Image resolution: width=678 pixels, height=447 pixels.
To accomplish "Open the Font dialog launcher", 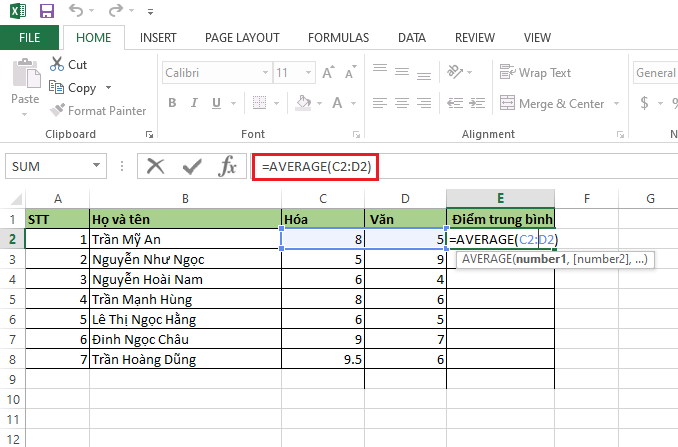I will (357, 135).
